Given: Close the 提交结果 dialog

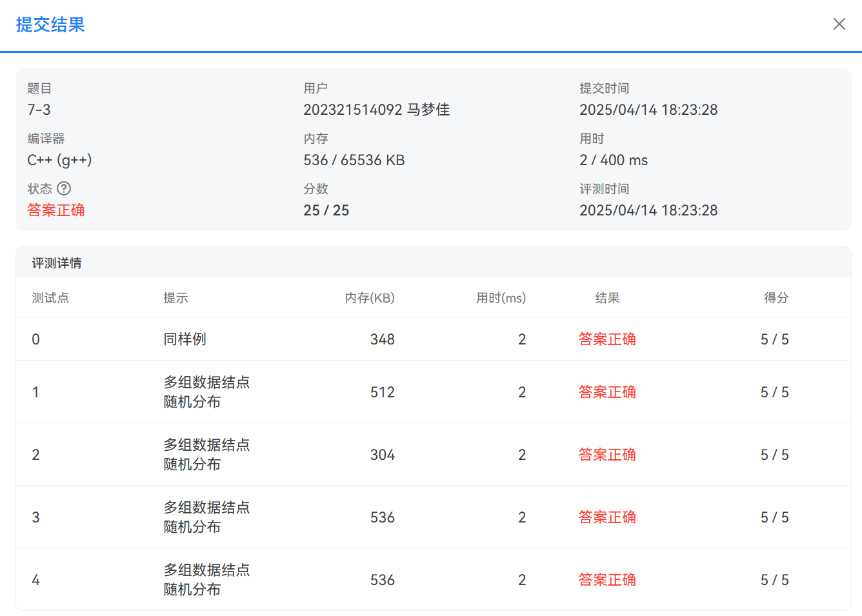Looking at the screenshot, I should coord(839,24).
